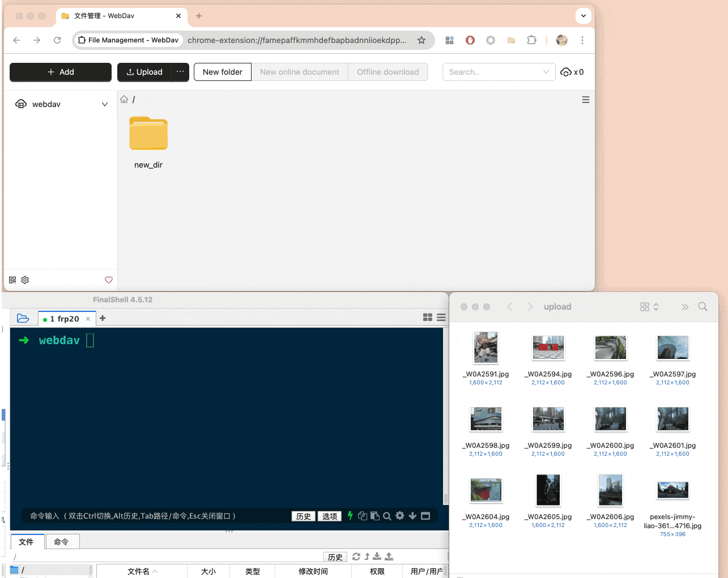Open the Search box dropdown arrow
This screenshot has width=728, height=578.
[x=546, y=72]
